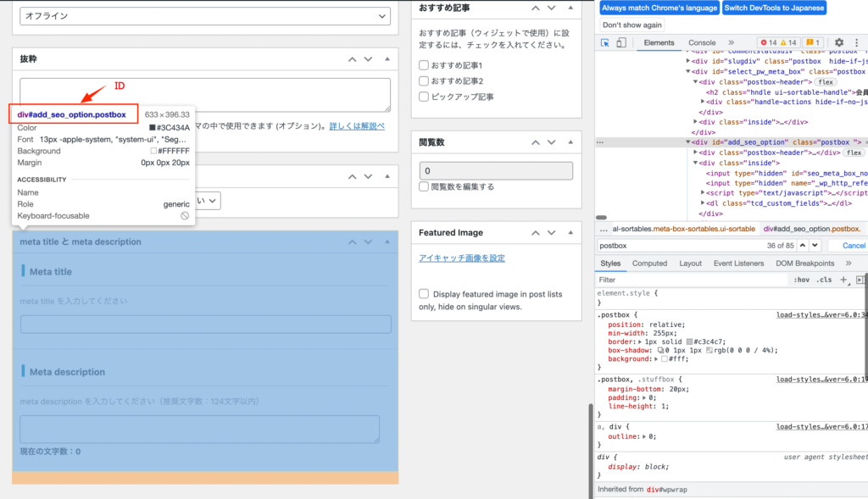Expand the tcd_custom_fields dl node
This screenshot has width=868, height=499.
[703, 203]
